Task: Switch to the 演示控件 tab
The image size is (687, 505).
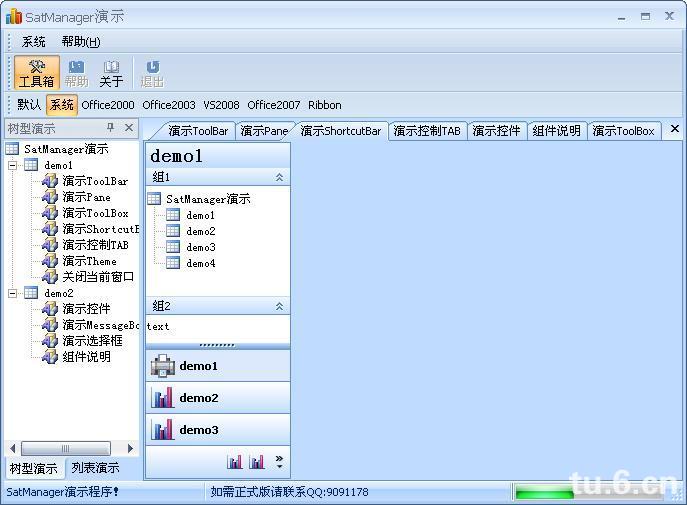Action: click(x=496, y=131)
